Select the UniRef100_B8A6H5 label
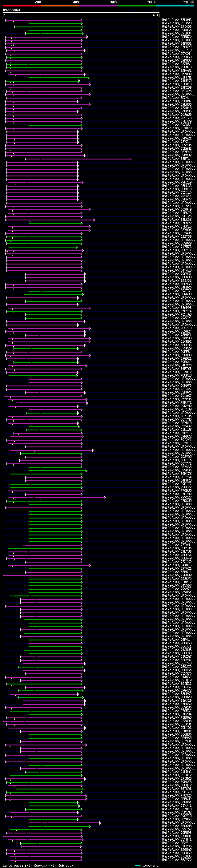The image size is (197, 868). point(176,826)
